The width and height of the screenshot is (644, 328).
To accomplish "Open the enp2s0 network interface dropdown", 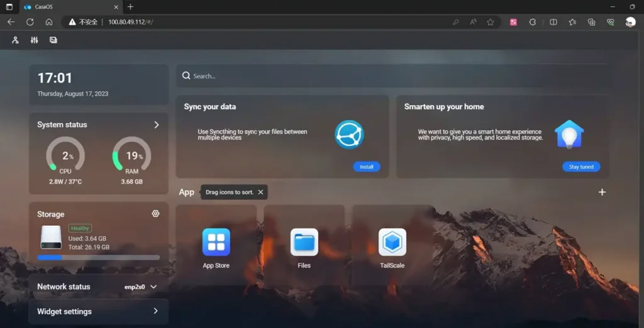I will 140,287.
